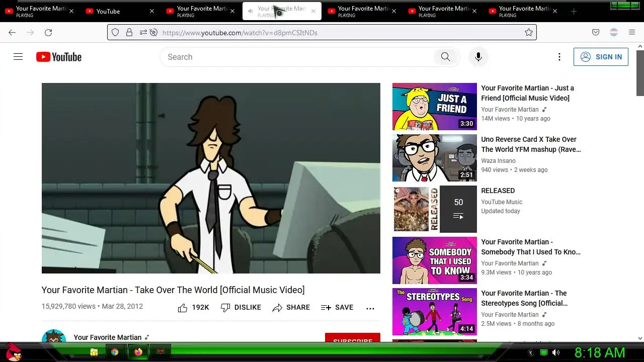Save page to Pocket icon
Viewport: 644px width, 362px height.
click(596, 32)
